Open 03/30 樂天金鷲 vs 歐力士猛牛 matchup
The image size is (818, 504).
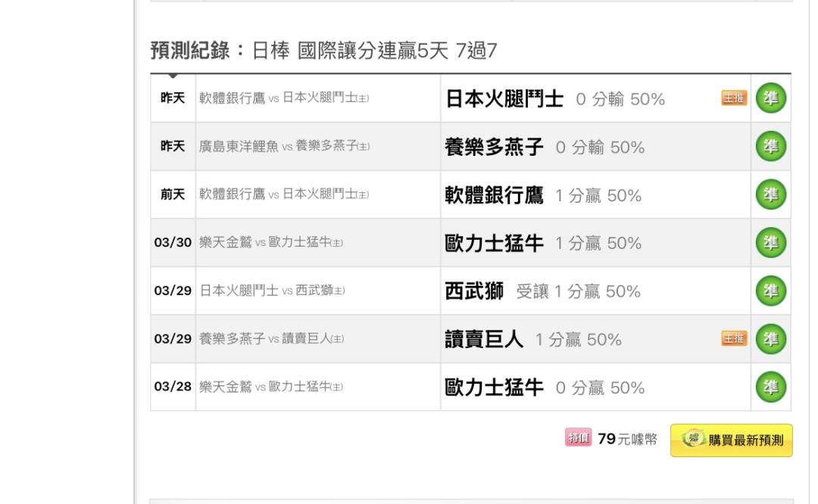[x=270, y=242]
